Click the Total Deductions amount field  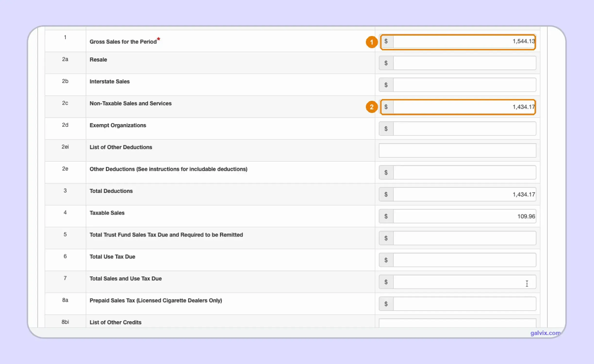464,194
